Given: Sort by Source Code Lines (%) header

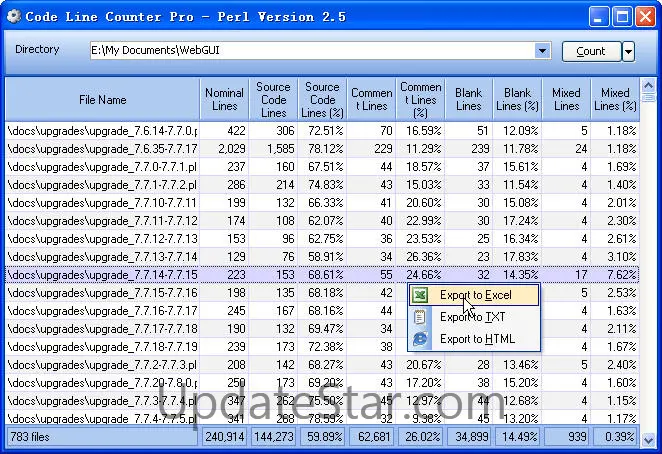Looking at the screenshot, I should pos(322,100).
